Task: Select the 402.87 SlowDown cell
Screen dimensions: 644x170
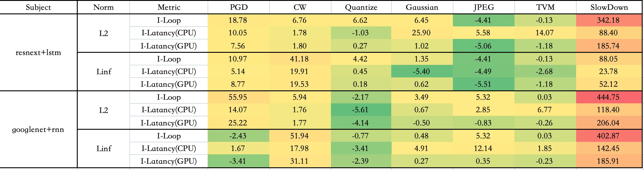Action: 608,136
